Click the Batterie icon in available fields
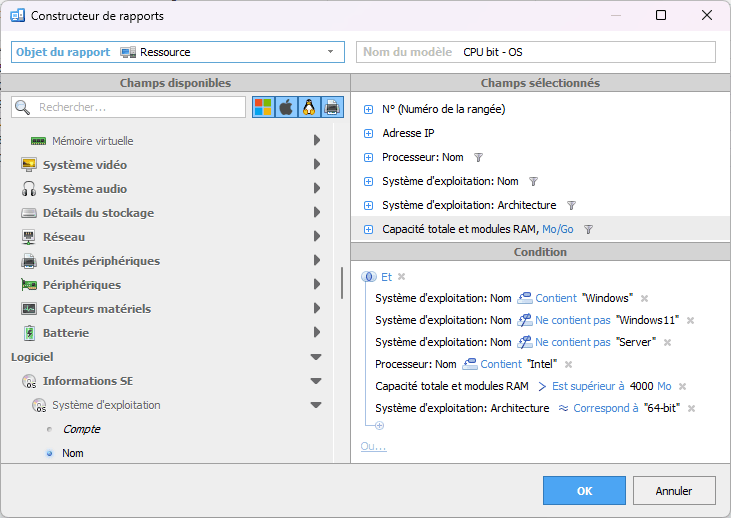 [29, 333]
